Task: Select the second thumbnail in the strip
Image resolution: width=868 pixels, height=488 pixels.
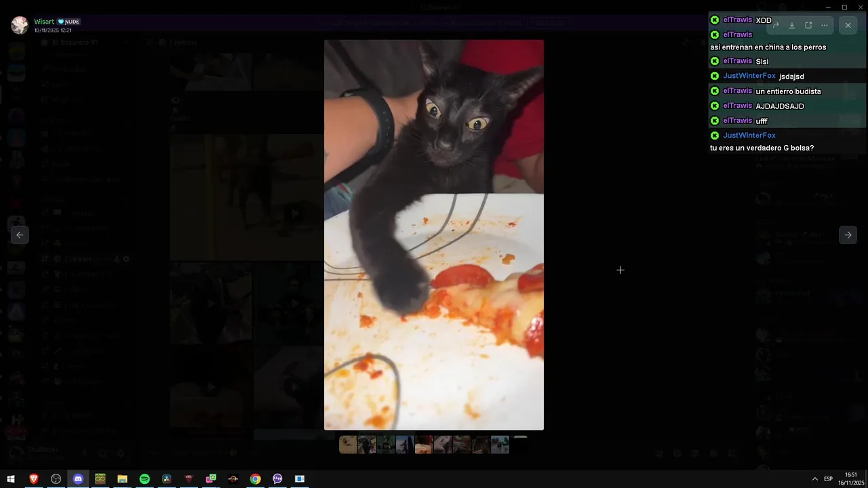Action: pyautogui.click(x=367, y=445)
